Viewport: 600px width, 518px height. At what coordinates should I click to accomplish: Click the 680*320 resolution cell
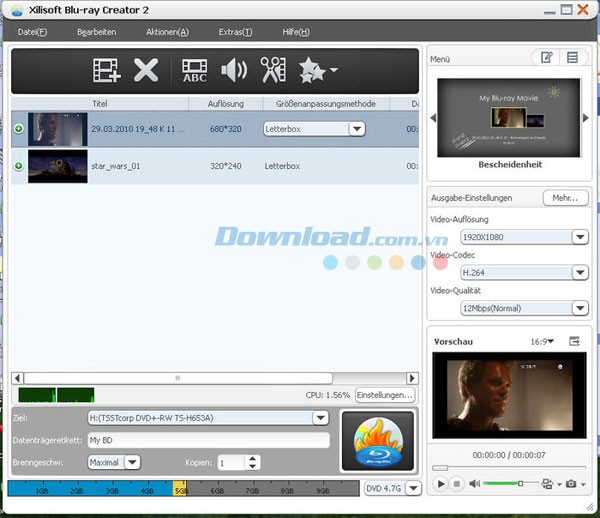click(225, 129)
